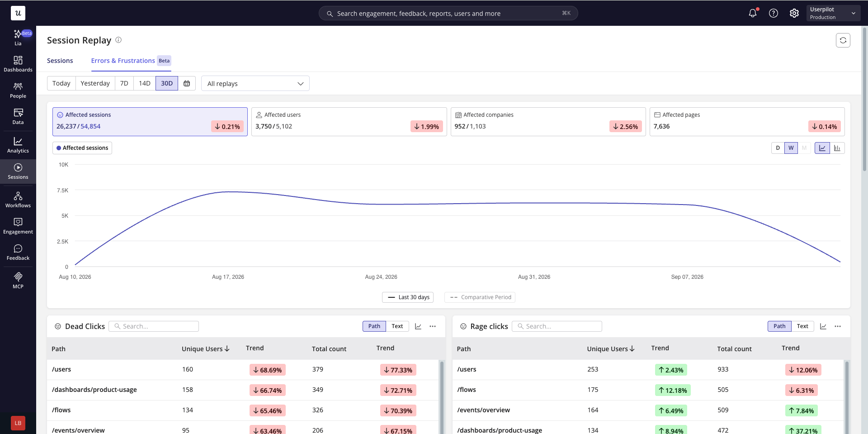Open MCP in the sidebar
Image resolution: width=868 pixels, height=434 pixels.
pyautogui.click(x=18, y=281)
